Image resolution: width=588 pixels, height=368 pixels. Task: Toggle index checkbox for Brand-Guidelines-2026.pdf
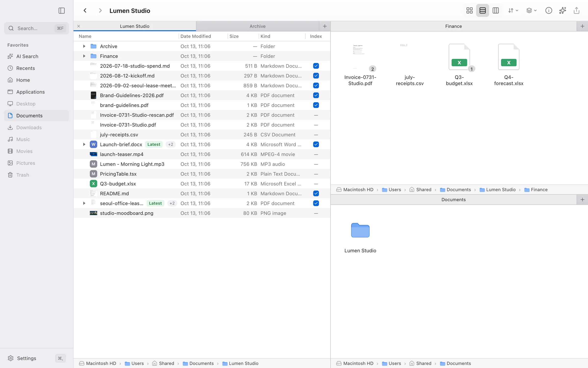316,95
